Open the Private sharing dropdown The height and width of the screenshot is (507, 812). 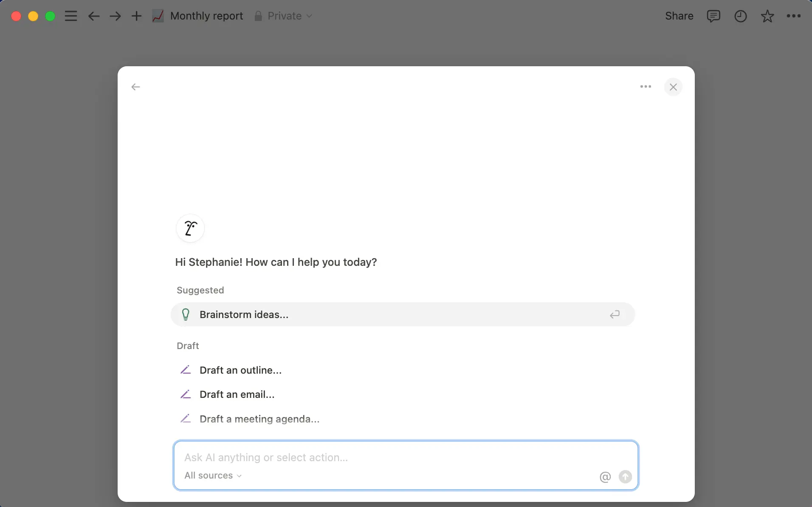pos(284,16)
